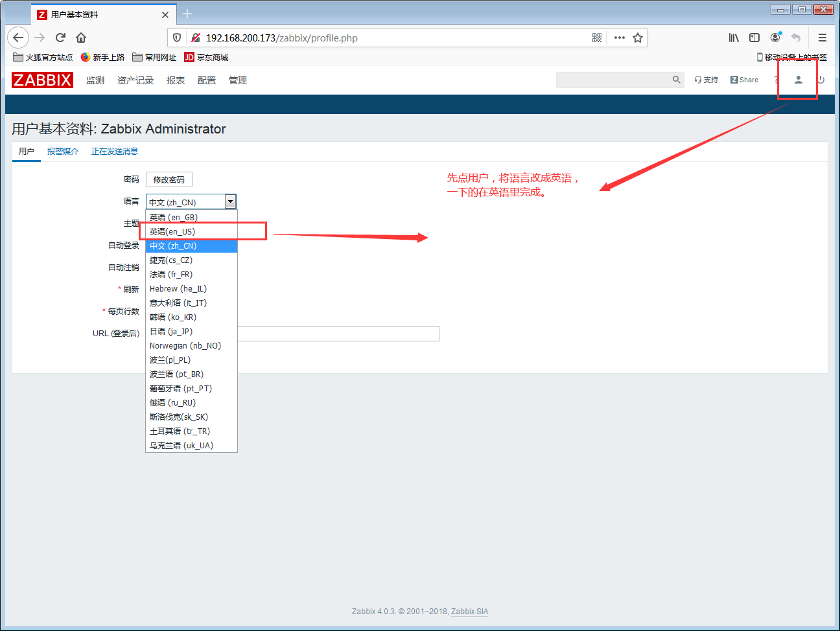Screen dimensions: 840x631
Task: Open the language dropdown arrow
Action: pyautogui.click(x=230, y=201)
